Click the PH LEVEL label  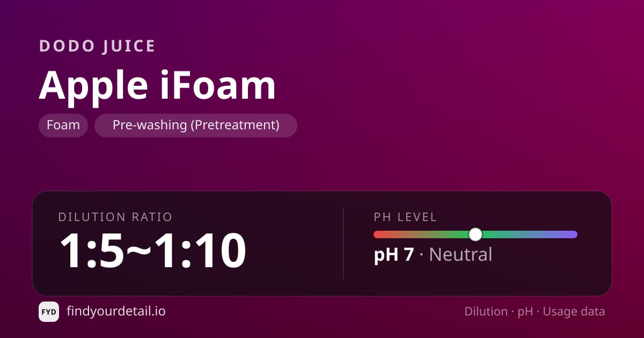tap(406, 217)
